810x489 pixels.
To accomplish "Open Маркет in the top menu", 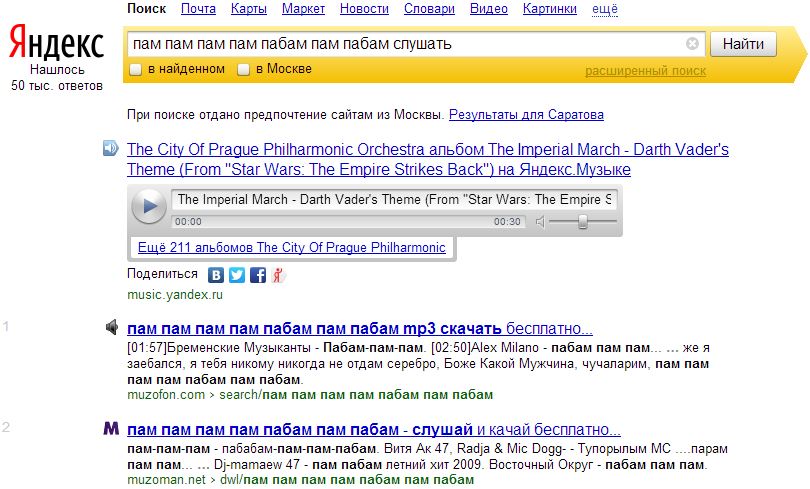I will click(303, 9).
